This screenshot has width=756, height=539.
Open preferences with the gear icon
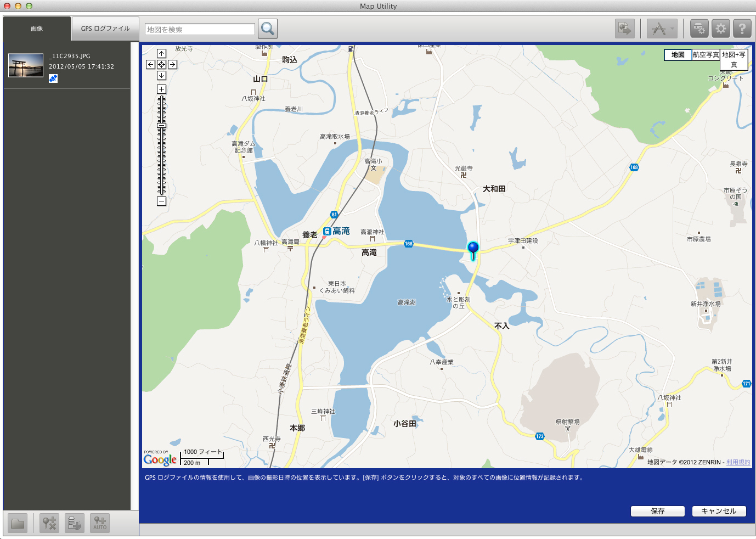click(721, 29)
